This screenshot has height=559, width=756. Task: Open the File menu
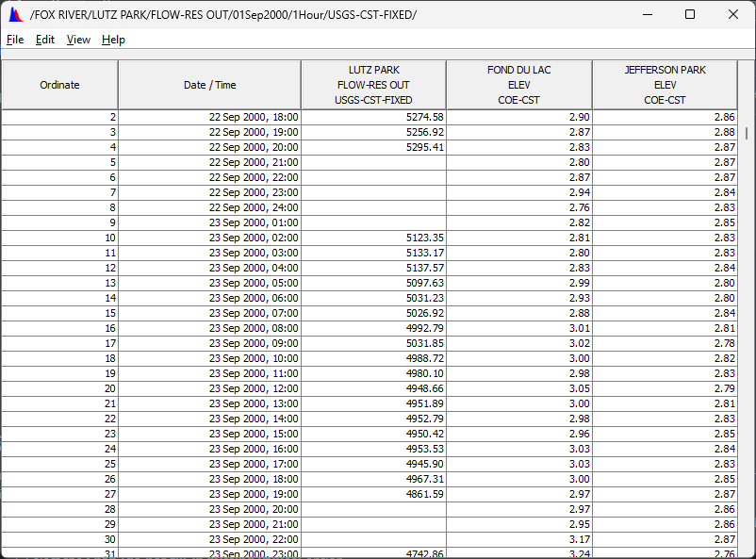click(15, 40)
